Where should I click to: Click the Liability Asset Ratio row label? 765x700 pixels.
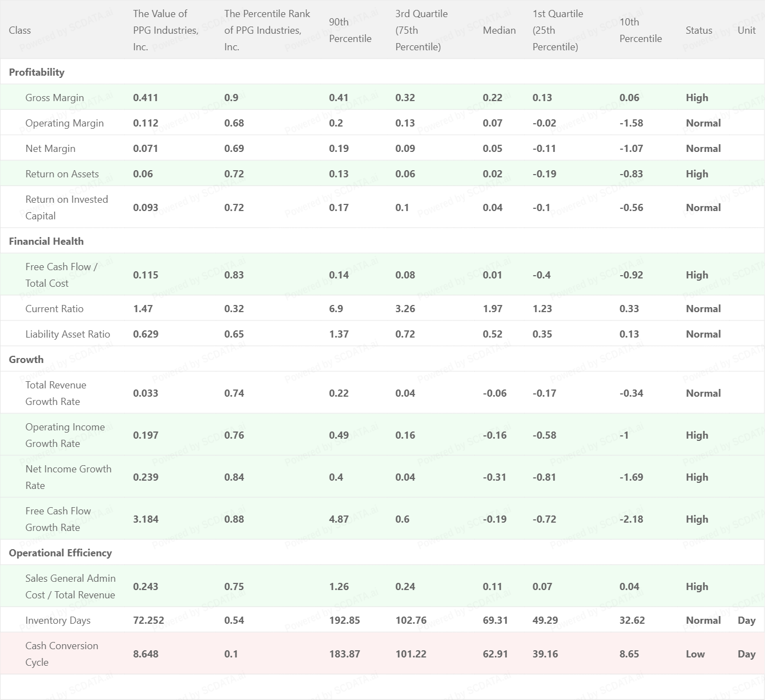point(67,334)
